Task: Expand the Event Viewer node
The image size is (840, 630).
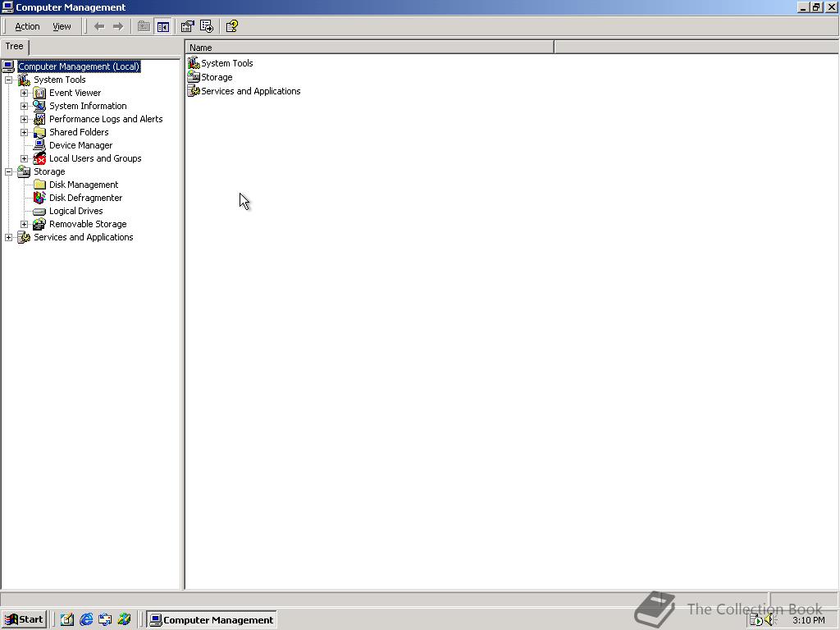Action: point(24,93)
